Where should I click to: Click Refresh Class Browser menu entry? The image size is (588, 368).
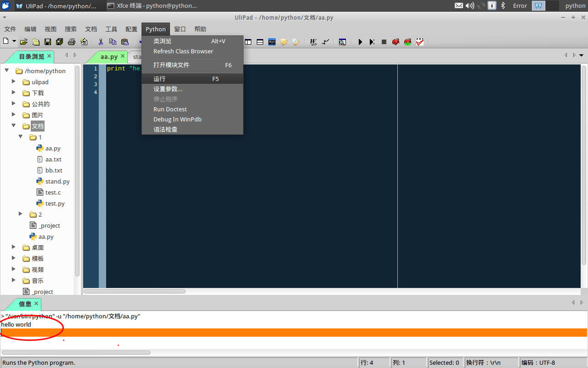192,51
